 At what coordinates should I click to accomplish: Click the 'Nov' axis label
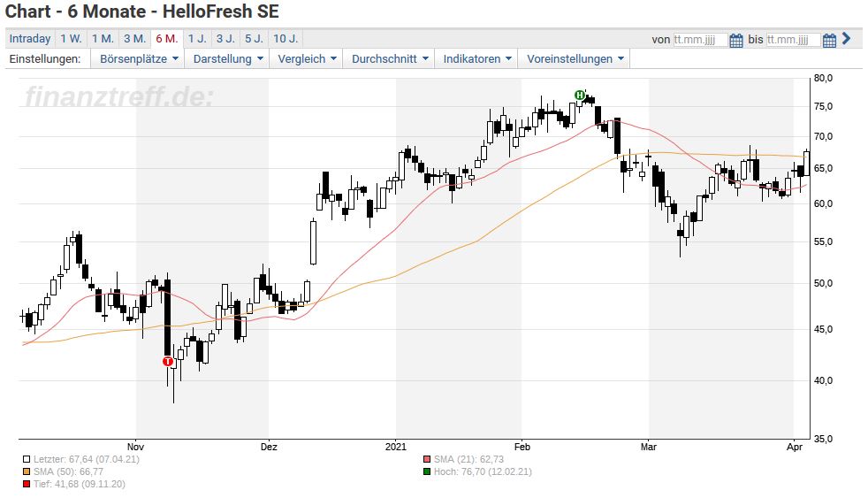[135, 447]
